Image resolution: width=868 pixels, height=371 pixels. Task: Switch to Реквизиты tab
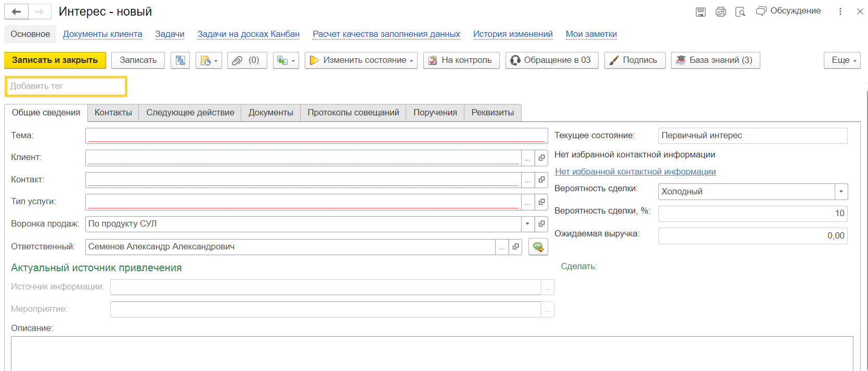pyautogui.click(x=493, y=113)
